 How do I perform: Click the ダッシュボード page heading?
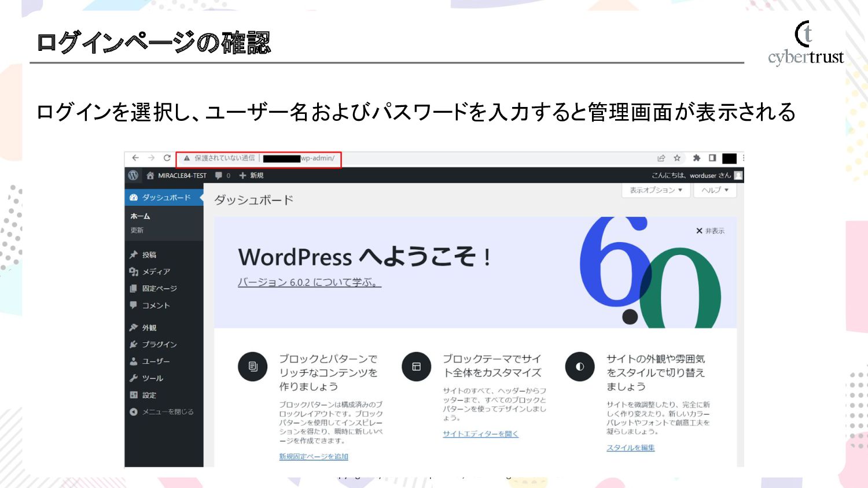[253, 200]
